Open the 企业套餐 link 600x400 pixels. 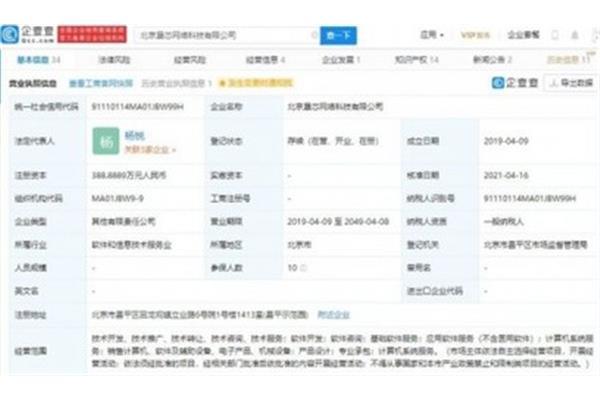tap(523, 35)
